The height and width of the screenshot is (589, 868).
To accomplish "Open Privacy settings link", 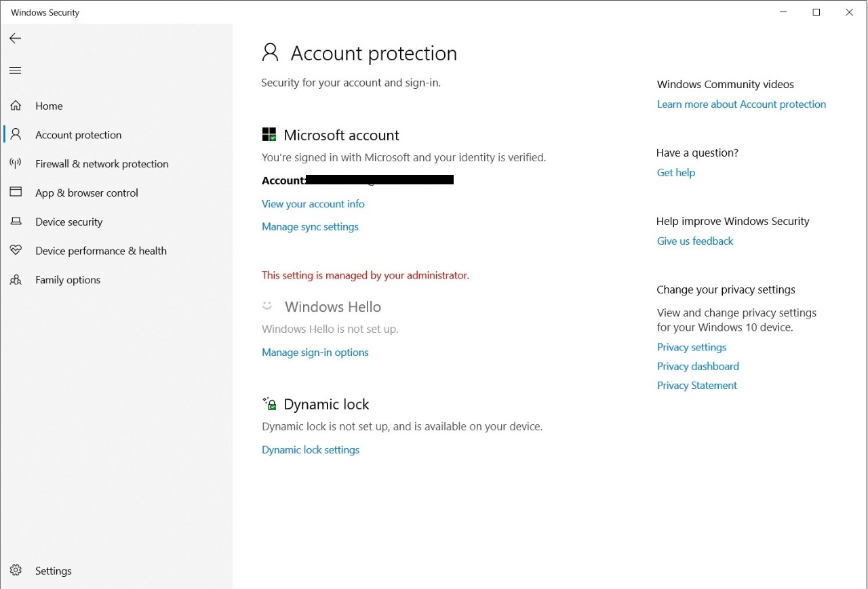I will pos(691,347).
